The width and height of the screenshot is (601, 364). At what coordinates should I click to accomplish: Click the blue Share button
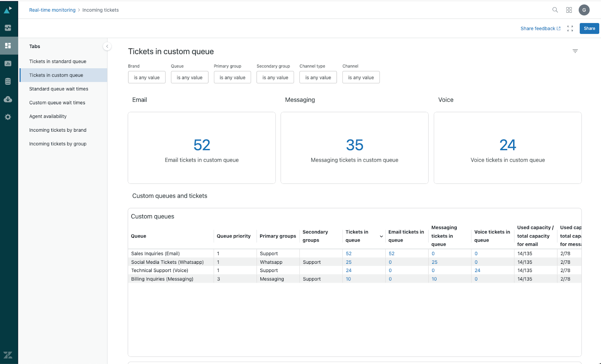[589, 29]
